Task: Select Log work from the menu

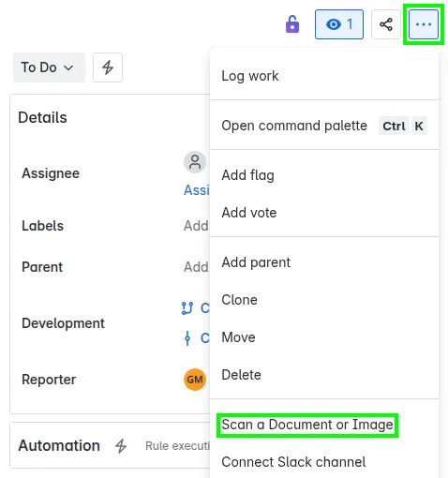Action: [x=324, y=76]
